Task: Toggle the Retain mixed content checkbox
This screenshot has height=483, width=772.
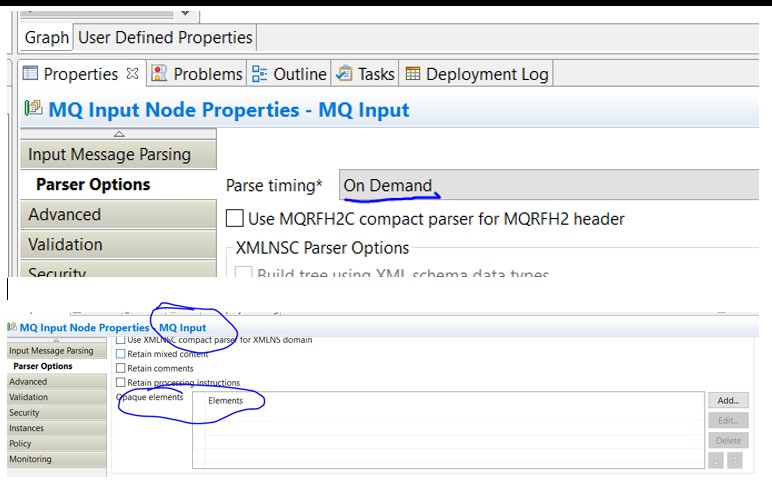Action: tap(121, 354)
